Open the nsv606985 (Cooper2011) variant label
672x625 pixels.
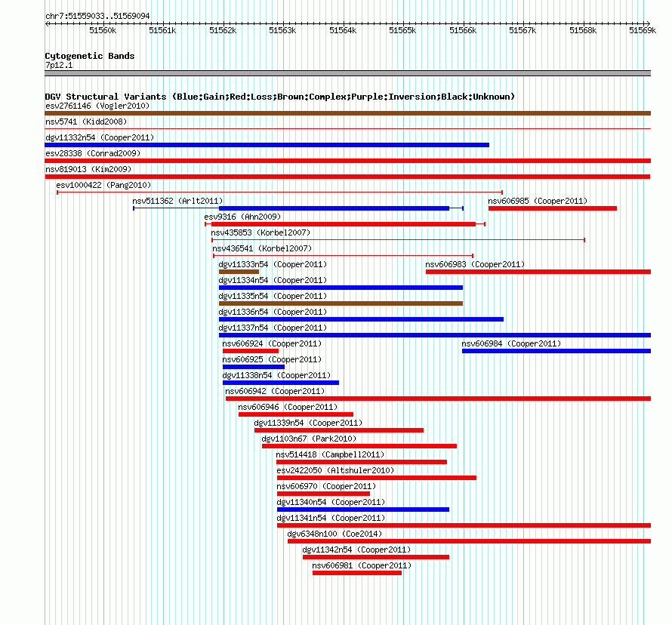coord(538,201)
